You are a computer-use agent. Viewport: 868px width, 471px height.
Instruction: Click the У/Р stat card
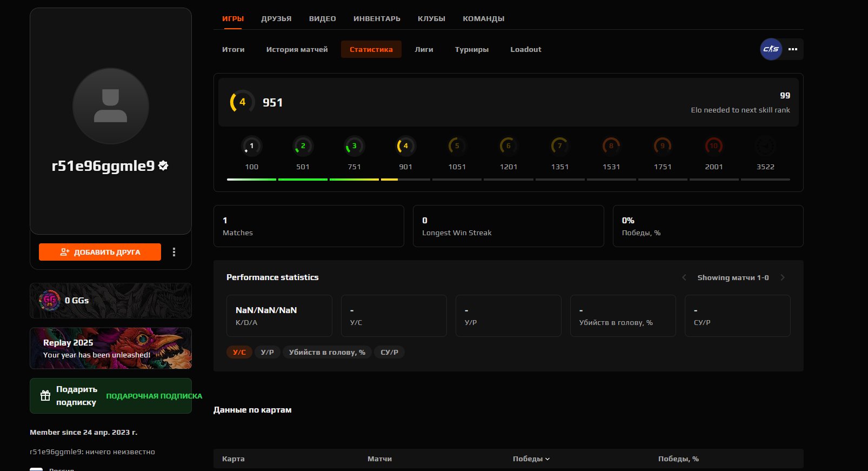pyautogui.click(x=509, y=316)
